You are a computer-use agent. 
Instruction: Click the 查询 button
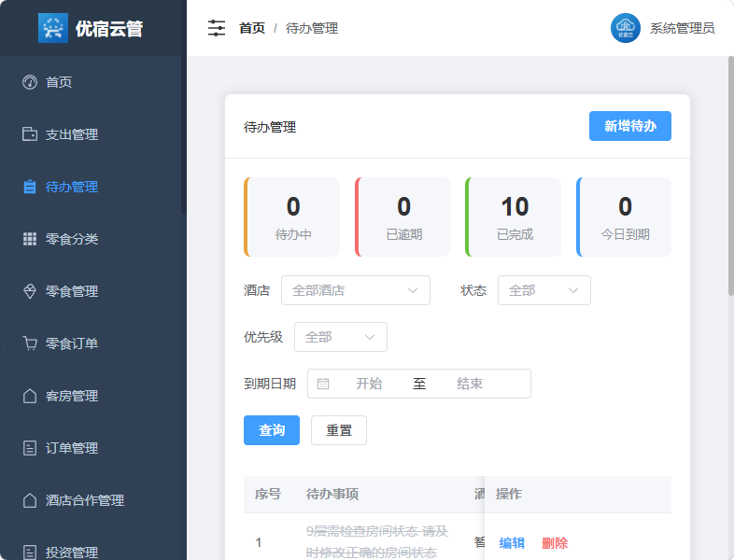point(272,430)
